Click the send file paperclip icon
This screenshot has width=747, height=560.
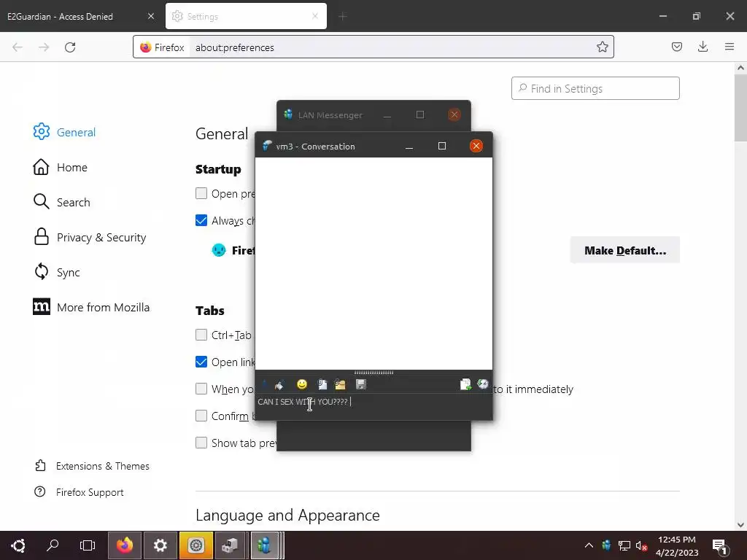pos(322,384)
